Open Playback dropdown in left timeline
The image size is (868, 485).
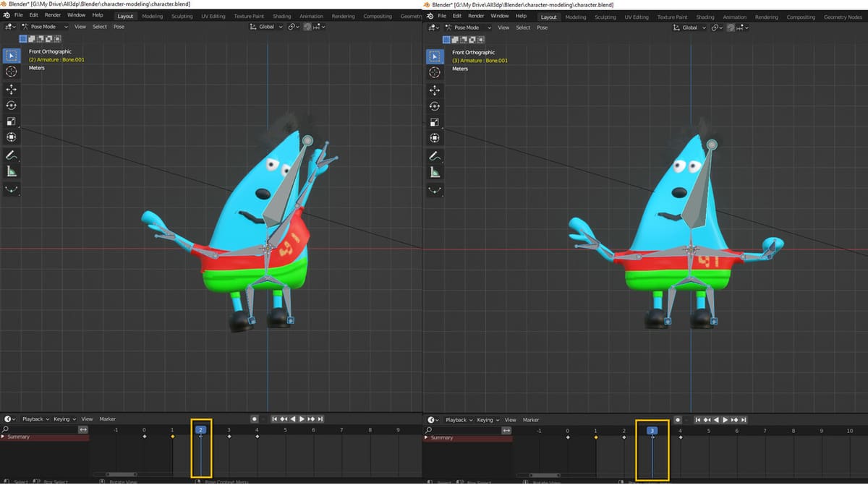coord(35,419)
